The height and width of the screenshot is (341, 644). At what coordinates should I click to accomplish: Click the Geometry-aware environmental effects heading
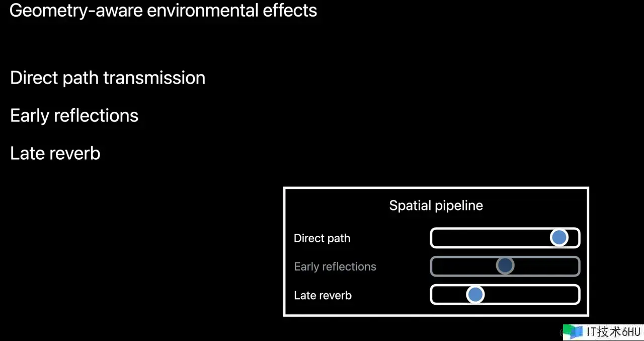pyautogui.click(x=164, y=11)
